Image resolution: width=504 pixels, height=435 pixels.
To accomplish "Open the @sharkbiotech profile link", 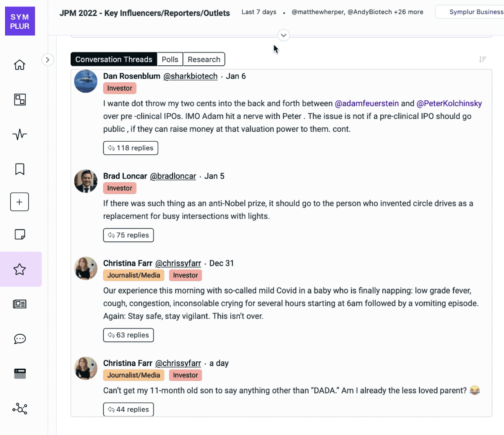I will coord(190,76).
